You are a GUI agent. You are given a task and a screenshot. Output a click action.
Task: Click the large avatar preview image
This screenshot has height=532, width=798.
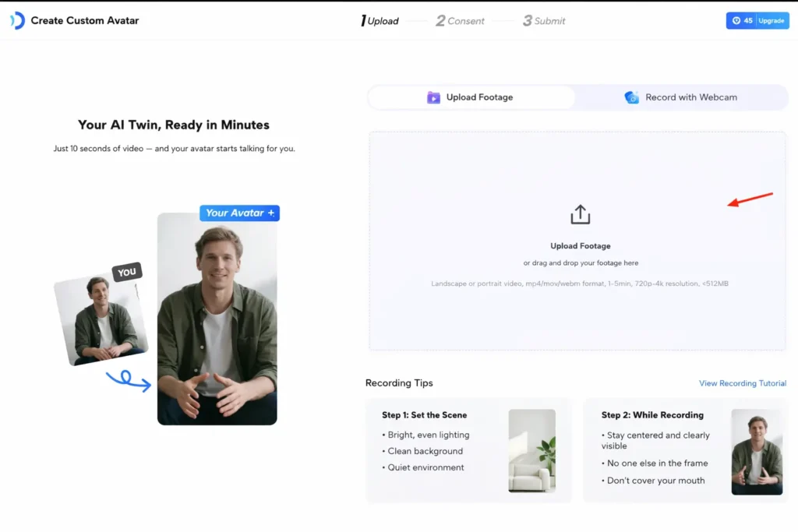[217, 319]
